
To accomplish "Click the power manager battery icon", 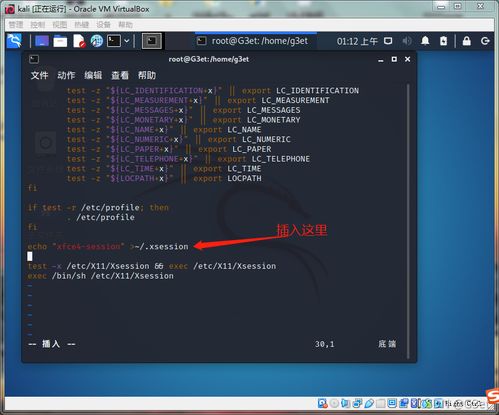I will pyautogui.click(x=443, y=41).
